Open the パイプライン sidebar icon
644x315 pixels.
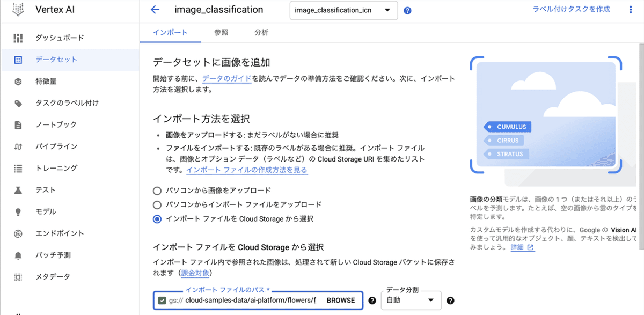[18, 146]
